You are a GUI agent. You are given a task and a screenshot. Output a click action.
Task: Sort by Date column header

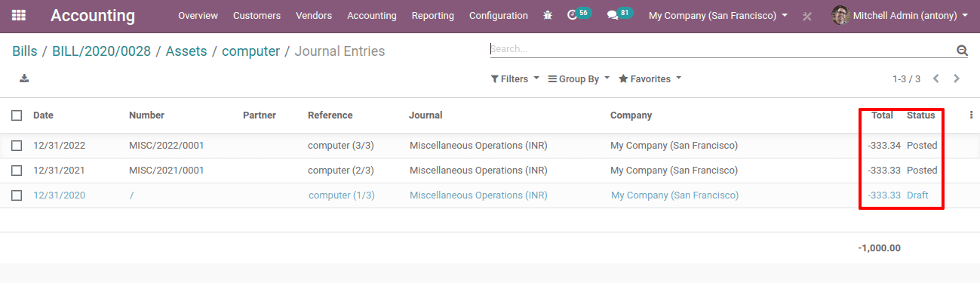click(x=43, y=115)
